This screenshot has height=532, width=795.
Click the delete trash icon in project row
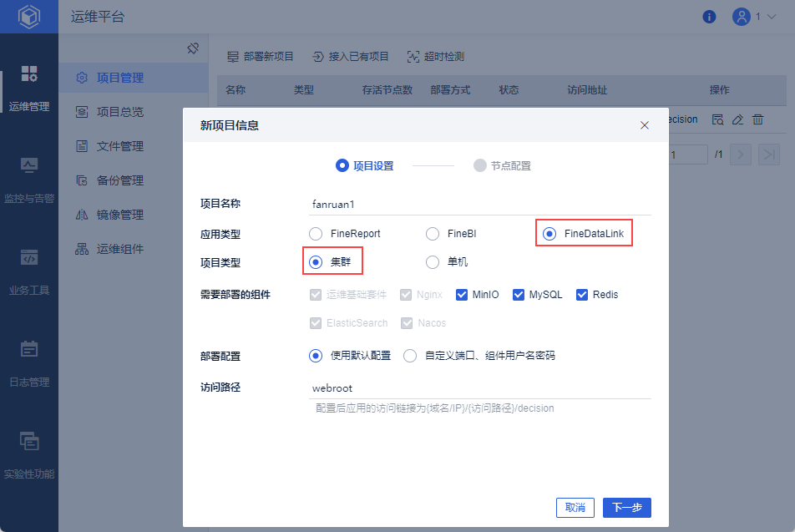pyautogui.click(x=757, y=119)
